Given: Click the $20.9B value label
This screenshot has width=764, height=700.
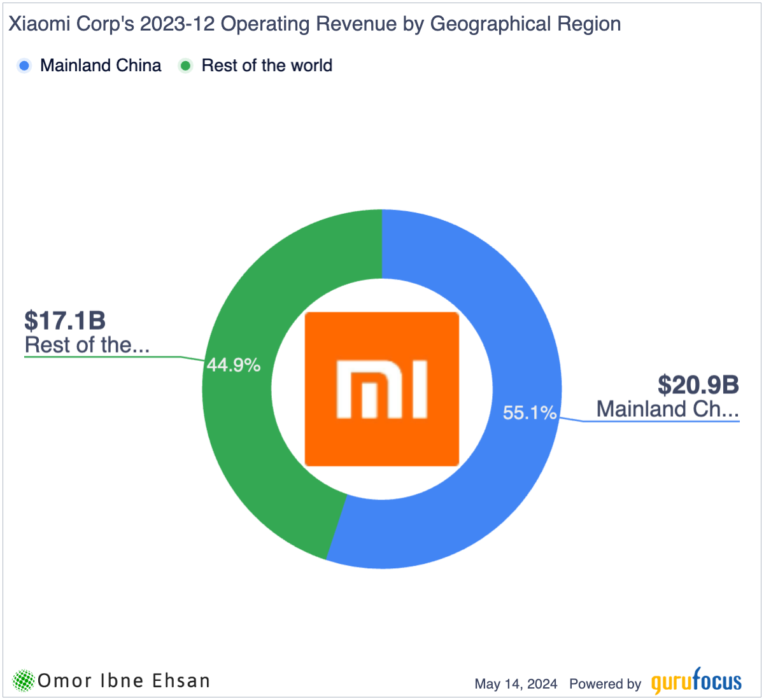Looking at the screenshot, I should click(x=698, y=384).
